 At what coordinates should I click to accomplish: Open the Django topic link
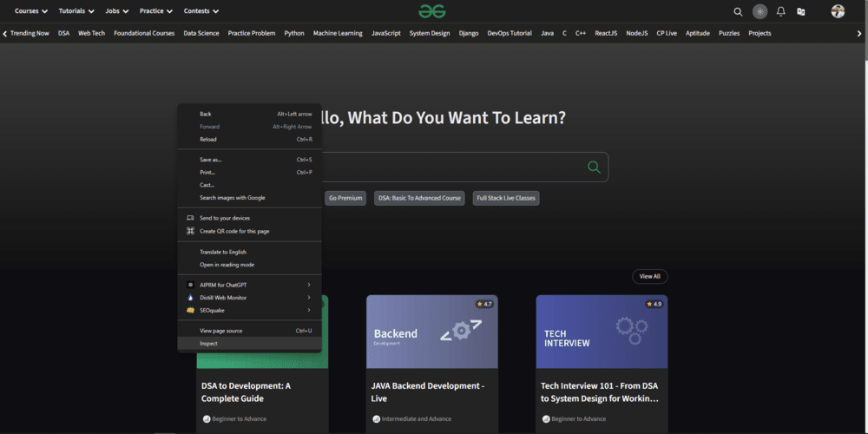[469, 33]
